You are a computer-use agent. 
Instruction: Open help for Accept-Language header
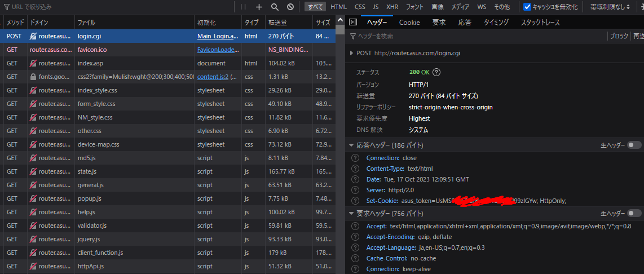pos(355,248)
